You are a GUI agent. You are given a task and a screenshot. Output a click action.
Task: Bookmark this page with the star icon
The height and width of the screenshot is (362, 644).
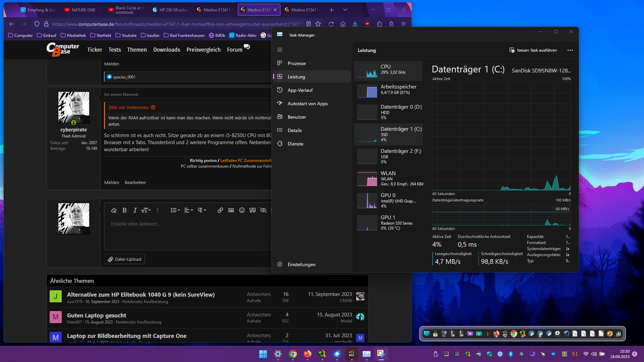pyautogui.click(x=318, y=24)
